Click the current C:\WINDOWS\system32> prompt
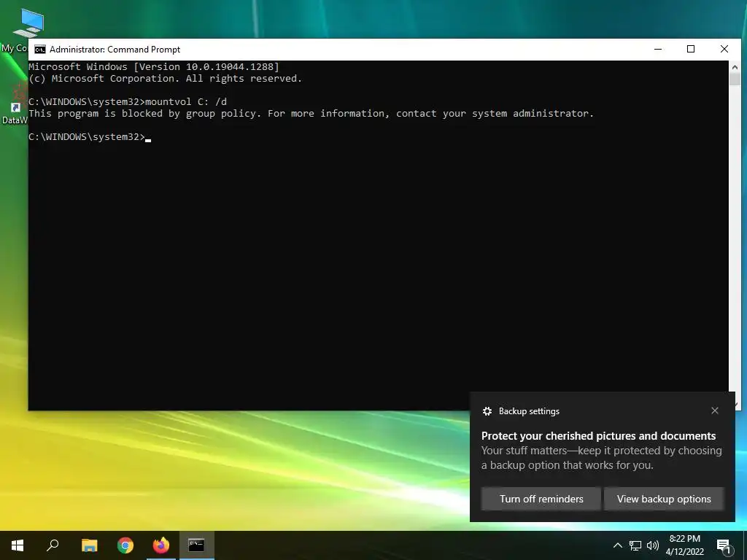The height and width of the screenshot is (560, 747). click(x=87, y=136)
